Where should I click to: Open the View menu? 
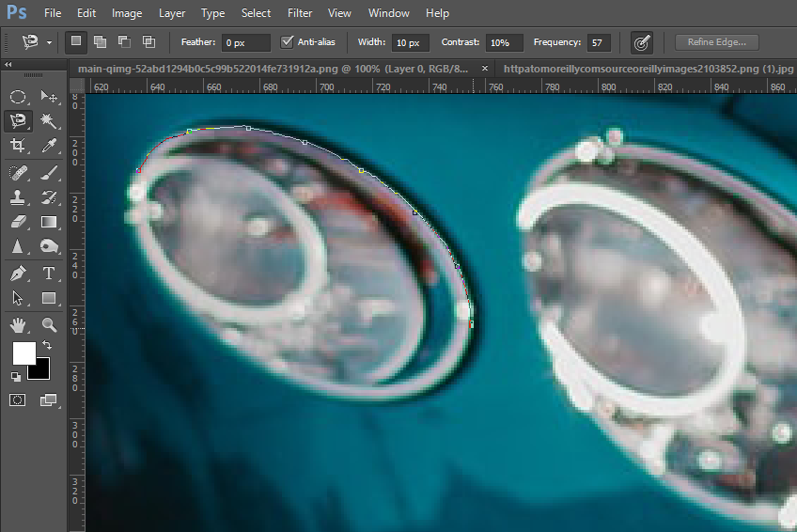(x=339, y=13)
